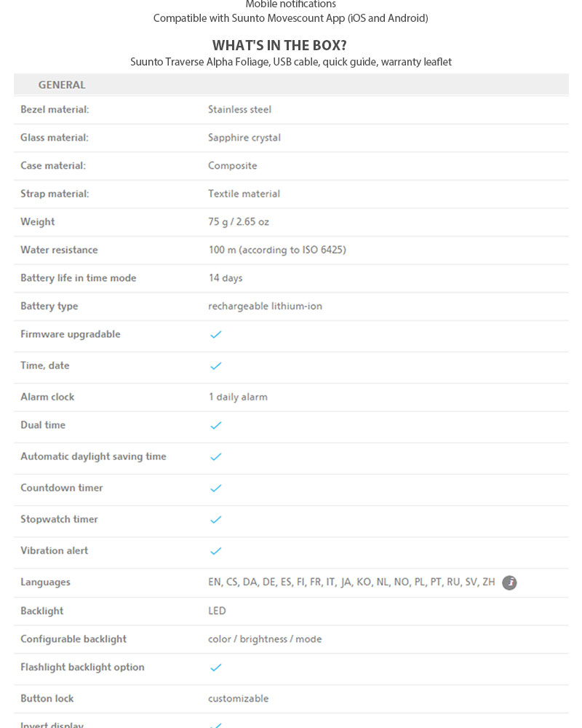Click the Suunto Movescount App compatibility text
This screenshot has width=582, height=728.
(290, 18)
